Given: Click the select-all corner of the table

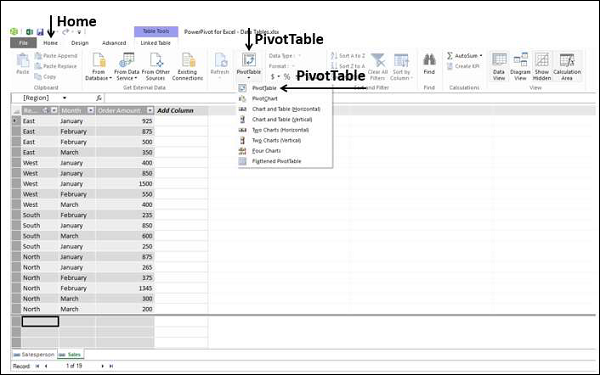Looking at the screenshot, I should pyautogui.click(x=16, y=111).
